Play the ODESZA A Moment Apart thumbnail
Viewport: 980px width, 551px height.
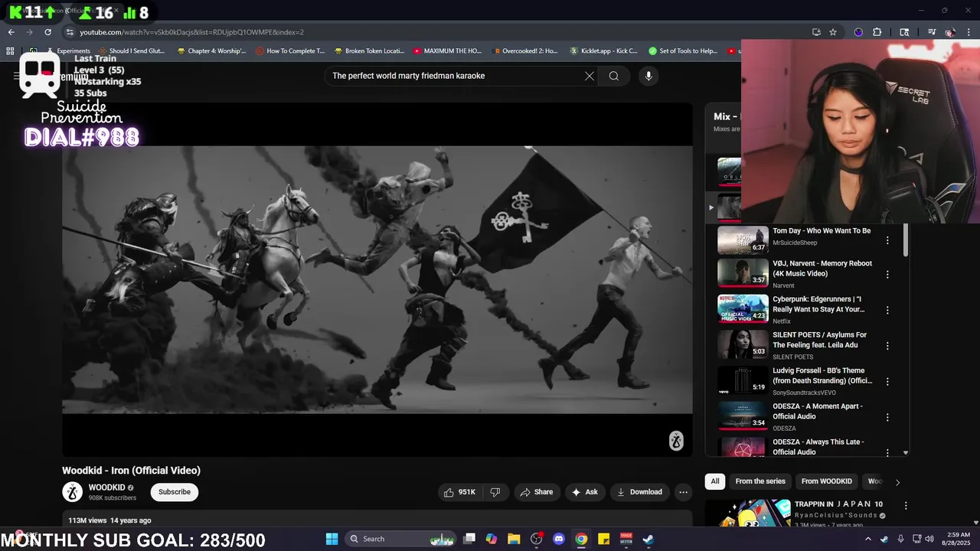(742, 416)
